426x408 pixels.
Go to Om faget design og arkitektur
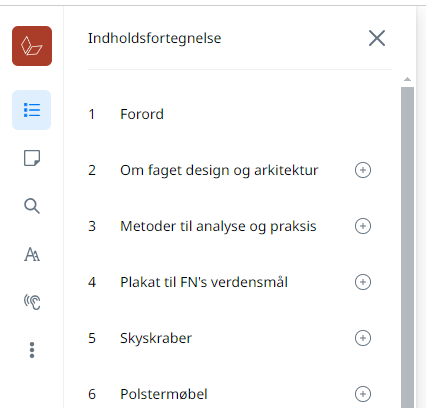[219, 170]
